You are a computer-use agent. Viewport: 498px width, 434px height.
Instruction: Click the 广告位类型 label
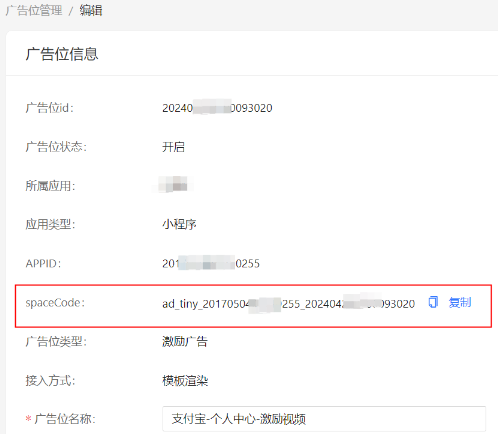click(x=56, y=341)
